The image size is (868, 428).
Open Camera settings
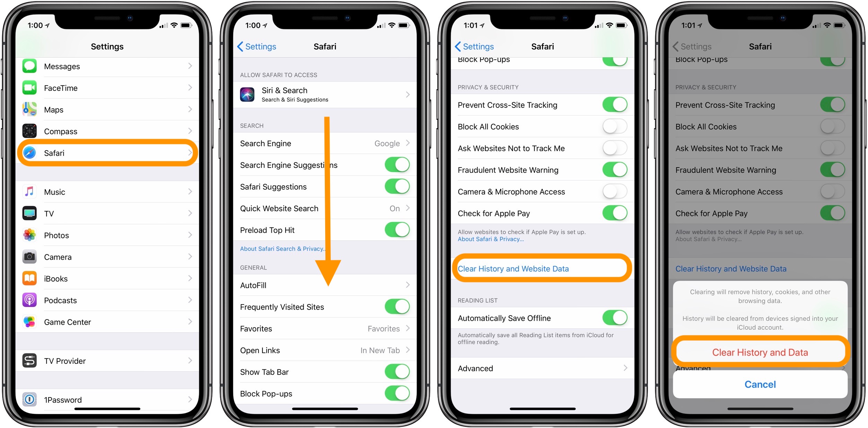[108, 255]
